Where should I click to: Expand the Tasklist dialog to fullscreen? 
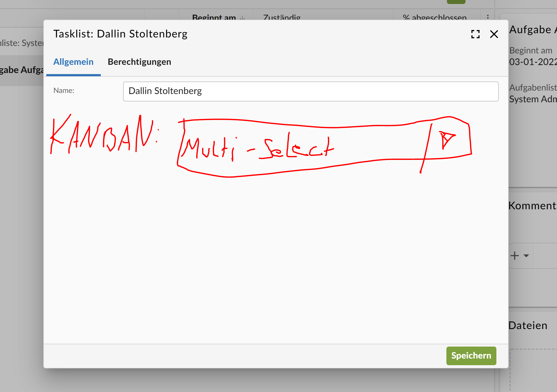coord(475,34)
